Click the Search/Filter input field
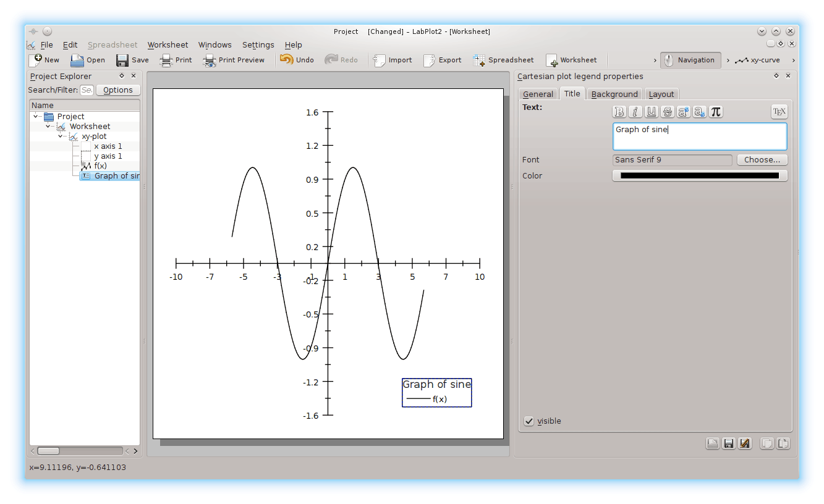 coord(87,90)
